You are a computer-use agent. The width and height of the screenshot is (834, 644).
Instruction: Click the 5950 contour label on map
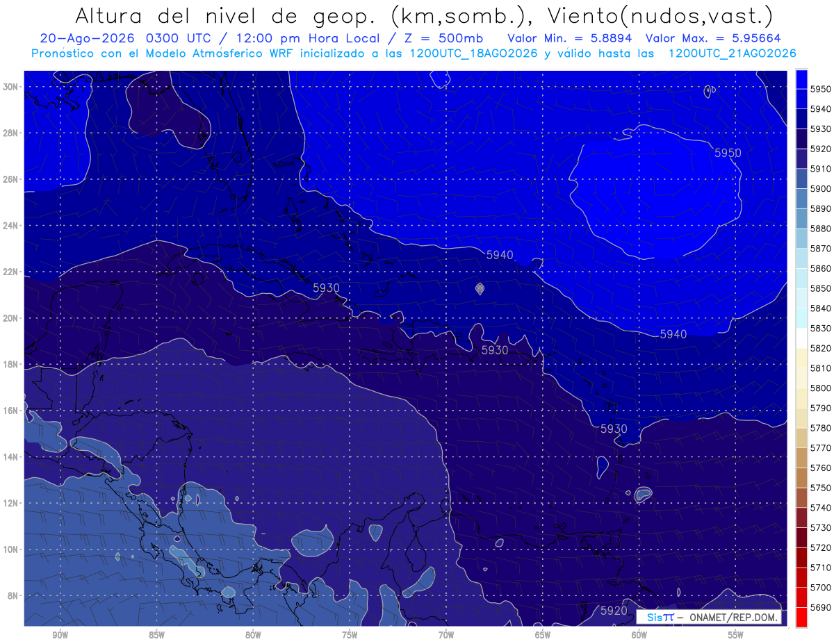[728, 153]
